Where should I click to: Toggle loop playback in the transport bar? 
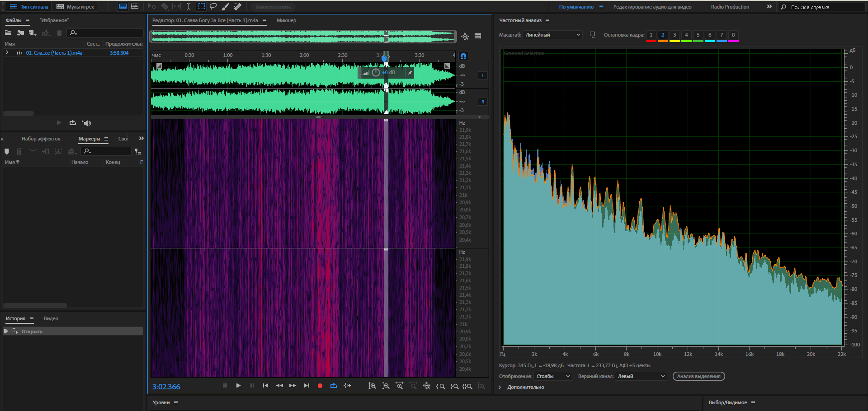(334, 386)
